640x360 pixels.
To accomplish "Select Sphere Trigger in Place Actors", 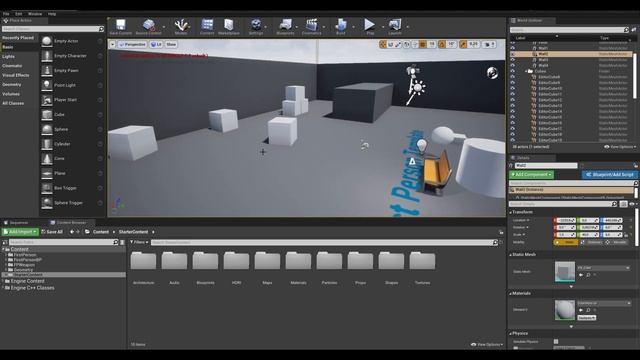I will tap(71, 203).
